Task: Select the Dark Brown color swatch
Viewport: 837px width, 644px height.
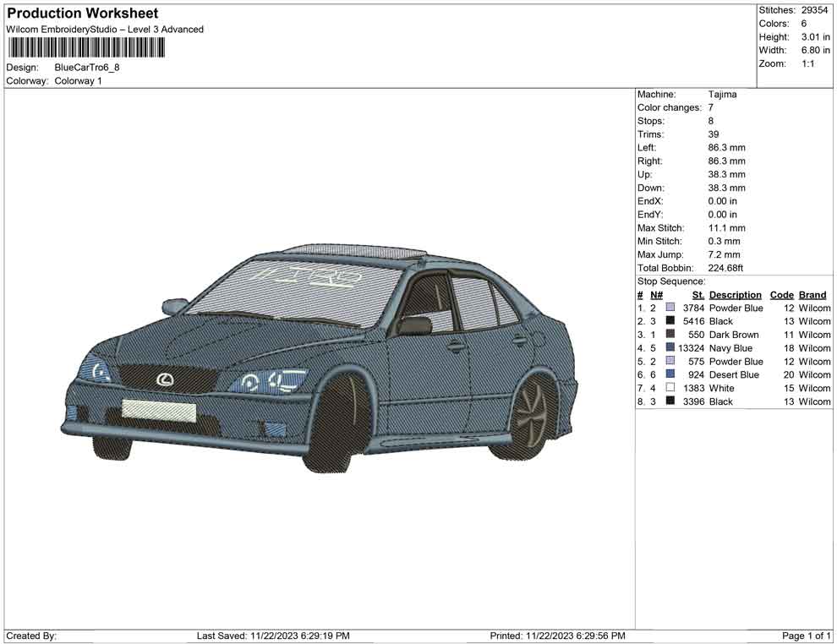Action: [x=670, y=335]
